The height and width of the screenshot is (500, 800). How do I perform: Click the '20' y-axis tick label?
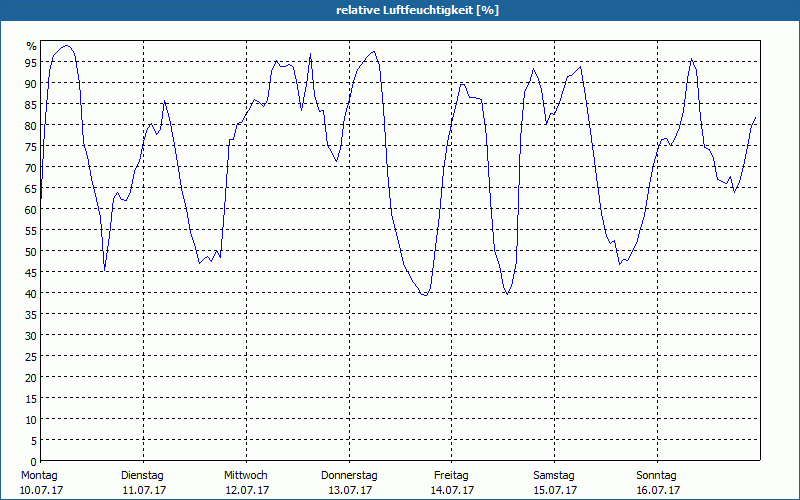click(x=30, y=377)
